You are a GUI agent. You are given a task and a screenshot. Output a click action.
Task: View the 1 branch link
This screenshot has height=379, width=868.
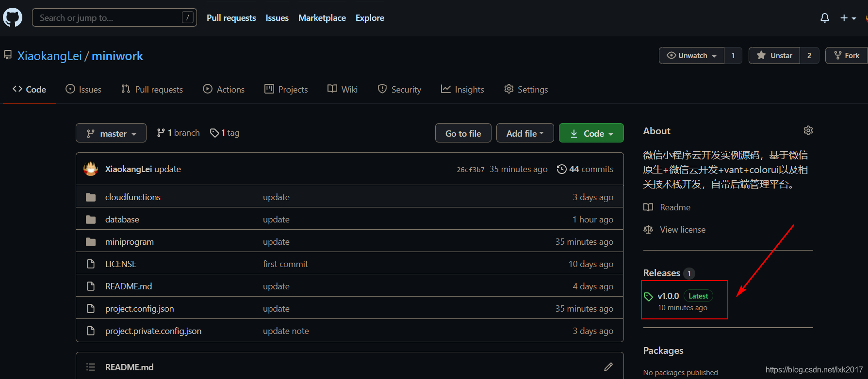178,133
